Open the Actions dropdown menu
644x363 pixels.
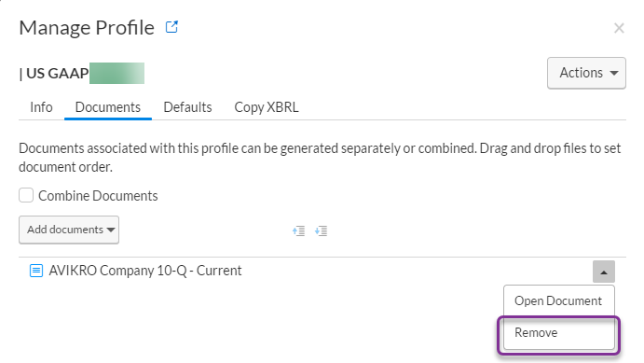(x=586, y=73)
